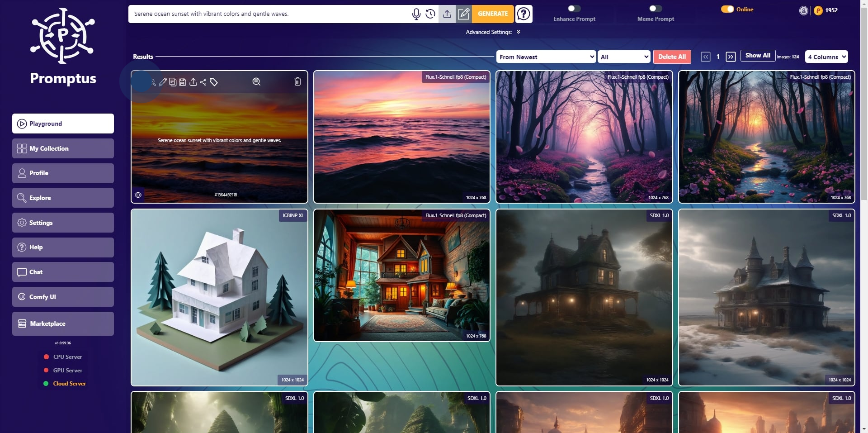Click the "Images: 124" count text
868x433 pixels.
(788, 57)
